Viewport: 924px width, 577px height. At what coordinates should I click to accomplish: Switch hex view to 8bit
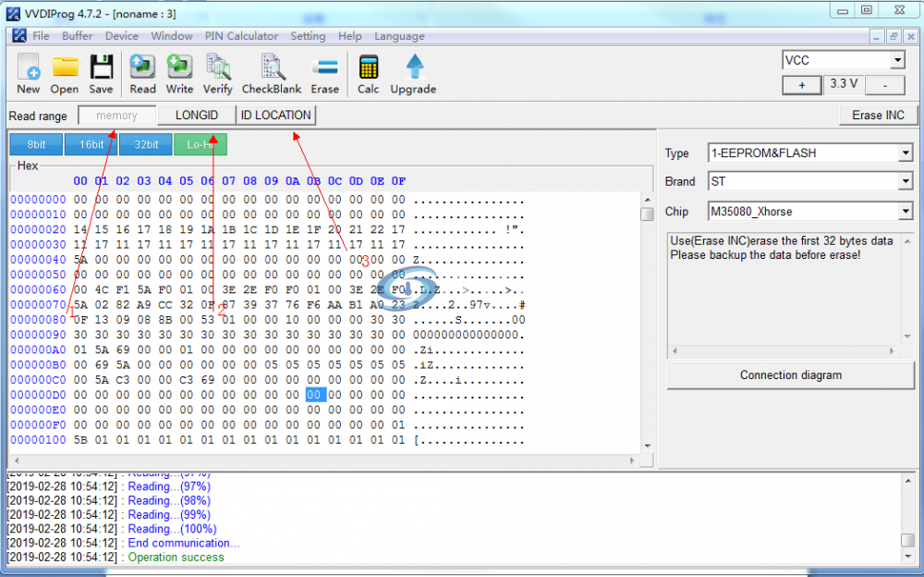(36, 144)
